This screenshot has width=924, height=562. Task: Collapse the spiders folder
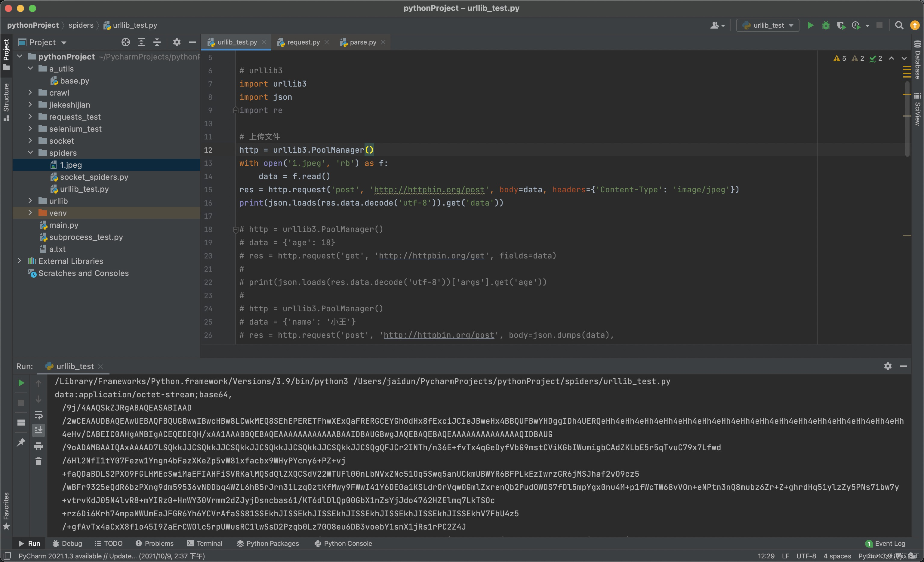(x=30, y=152)
